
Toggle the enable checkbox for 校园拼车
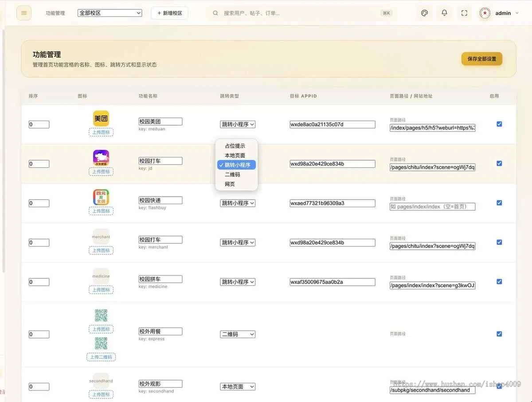(x=499, y=281)
